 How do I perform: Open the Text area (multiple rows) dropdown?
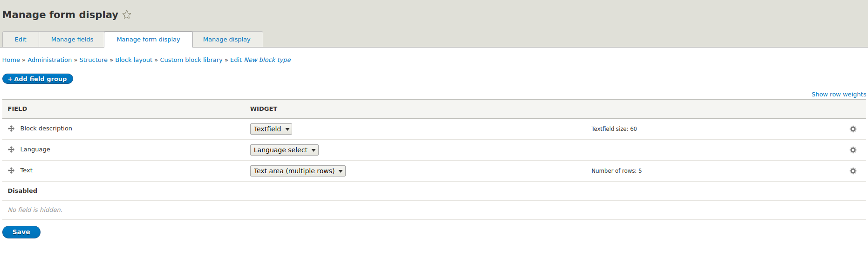click(298, 171)
